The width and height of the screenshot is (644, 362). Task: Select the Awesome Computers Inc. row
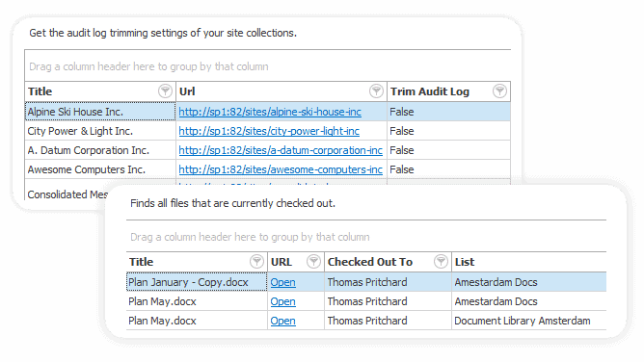(x=268, y=169)
